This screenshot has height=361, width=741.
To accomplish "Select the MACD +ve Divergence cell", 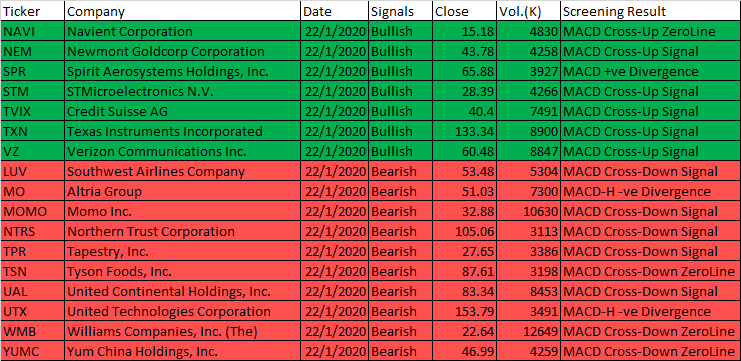I will [x=650, y=71].
